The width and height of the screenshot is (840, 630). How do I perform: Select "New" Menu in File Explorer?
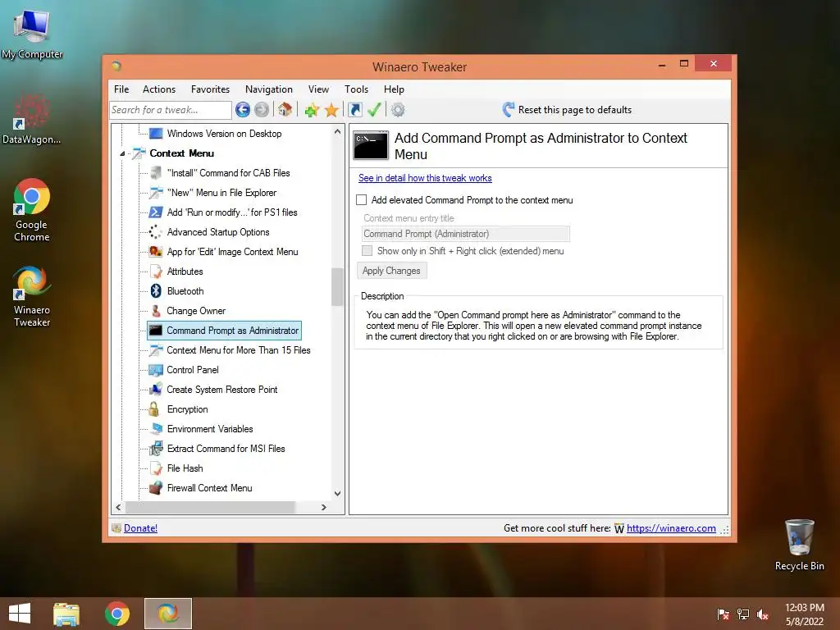[x=221, y=193]
